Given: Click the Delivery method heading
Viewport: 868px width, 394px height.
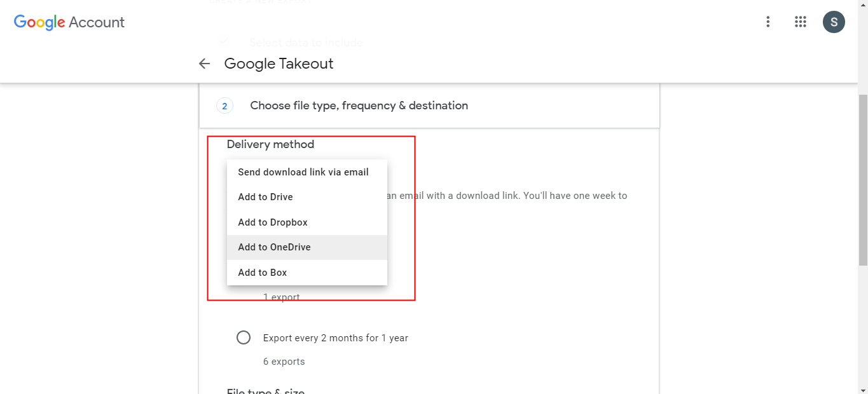Looking at the screenshot, I should [270, 144].
